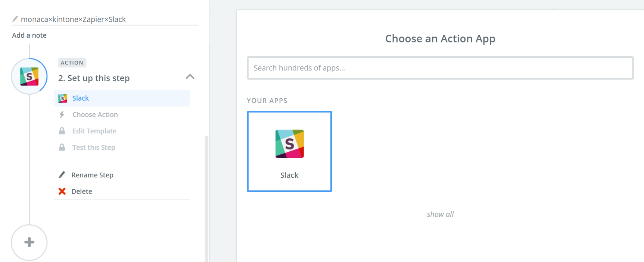Click the show all apps link
This screenshot has height=262, width=644.
(440, 214)
